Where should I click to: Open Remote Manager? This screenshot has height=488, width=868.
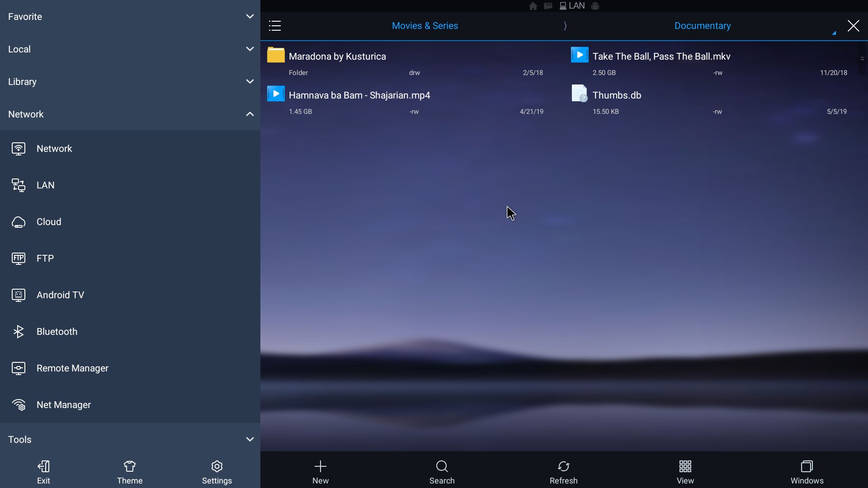(x=72, y=368)
